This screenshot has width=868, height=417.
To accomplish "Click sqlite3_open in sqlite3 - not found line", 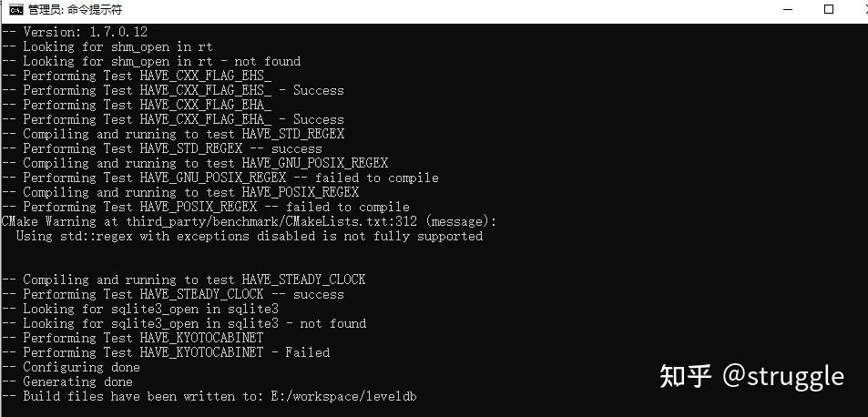I will [184, 323].
